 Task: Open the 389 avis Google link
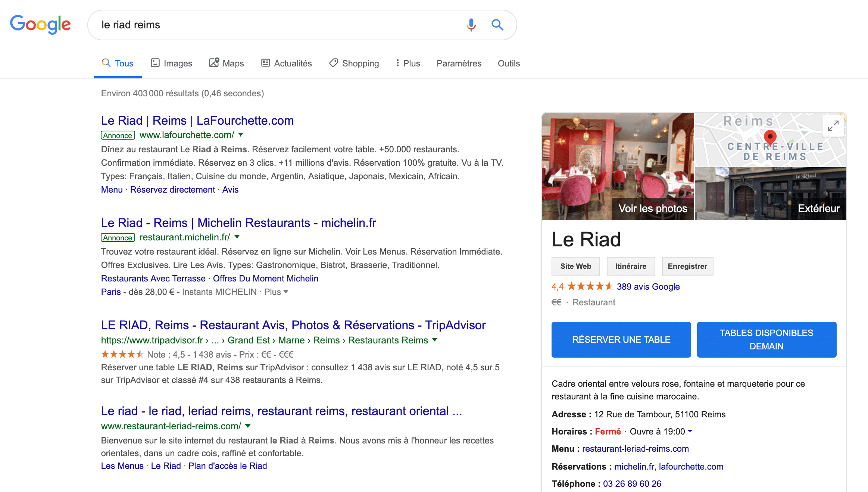pyautogui.click(x=648, y=286)
